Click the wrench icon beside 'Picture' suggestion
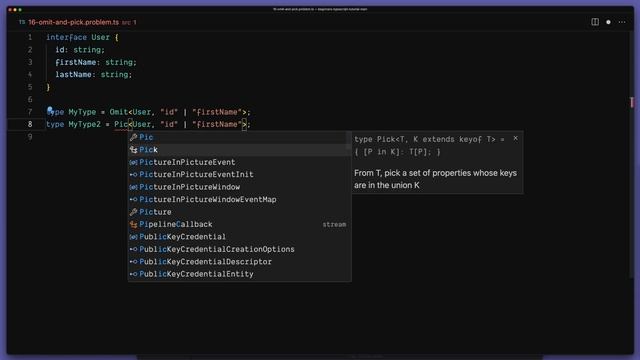This screenshot has width=640, height=360. 133,212
